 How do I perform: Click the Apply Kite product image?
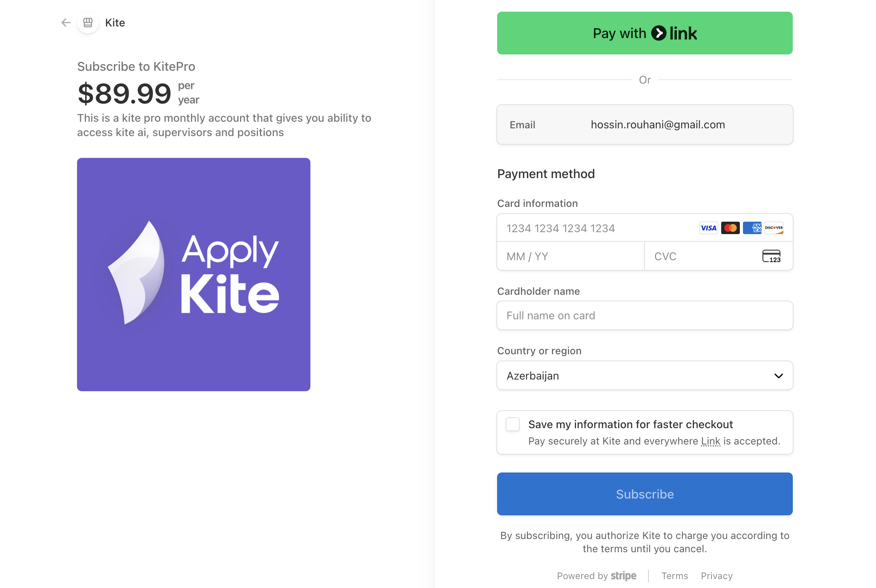(194, 275)
